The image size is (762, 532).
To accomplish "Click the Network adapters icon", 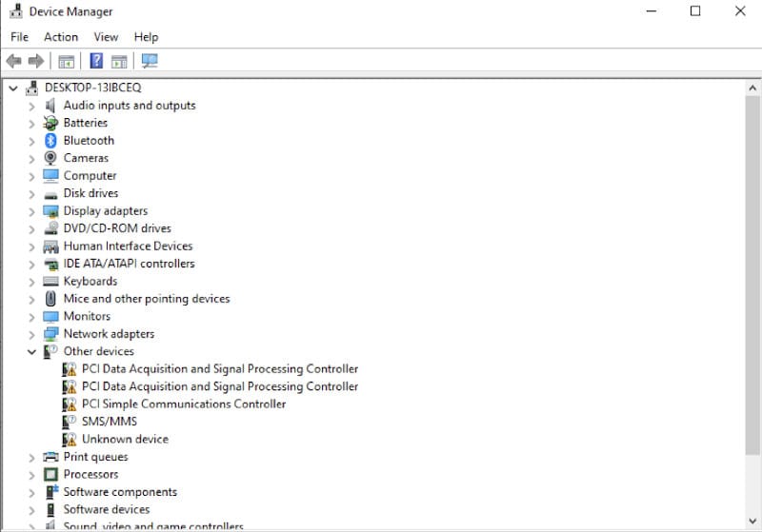I will point(50,334).
